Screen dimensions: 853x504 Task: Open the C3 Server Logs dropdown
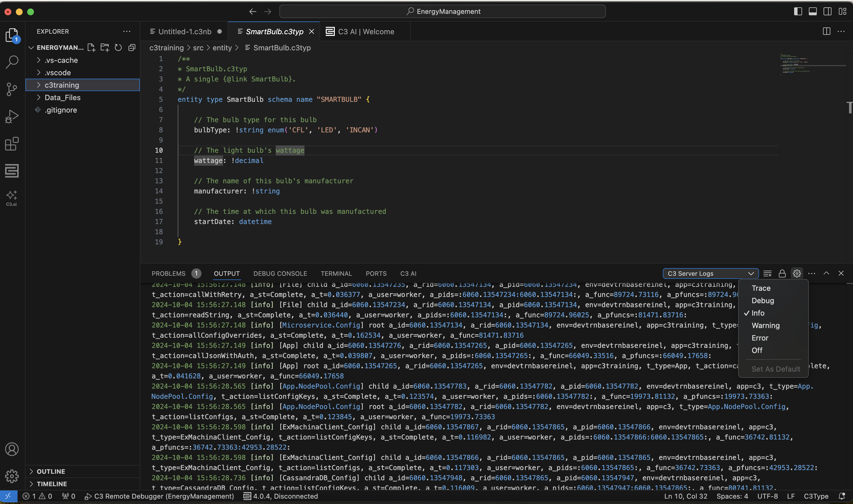[710, 273]
